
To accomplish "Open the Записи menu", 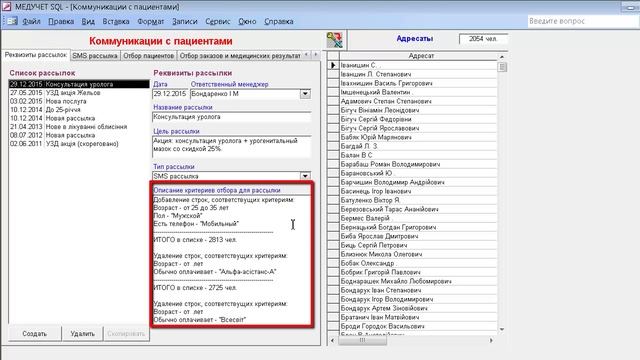I will [184, 21].
